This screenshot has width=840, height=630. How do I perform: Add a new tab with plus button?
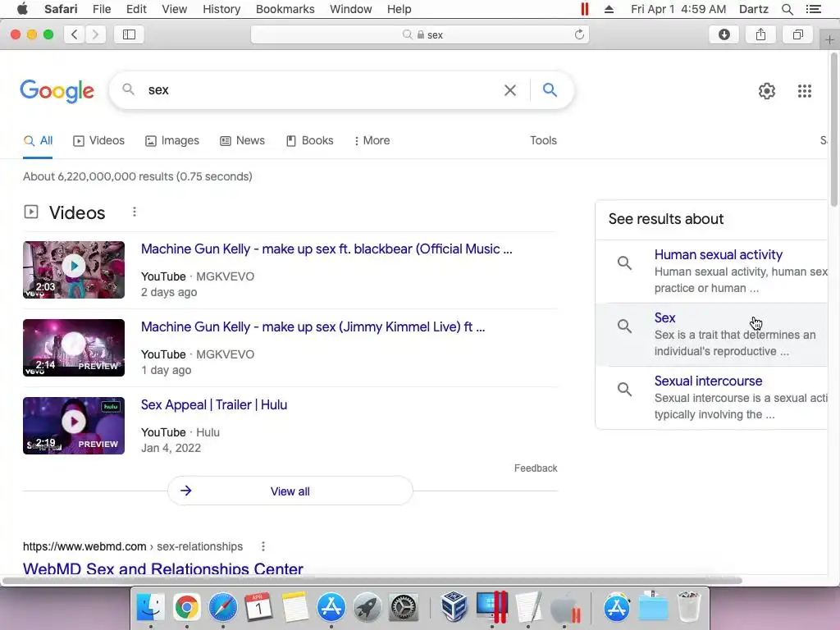pyautogui.click(x=829, y=40)
